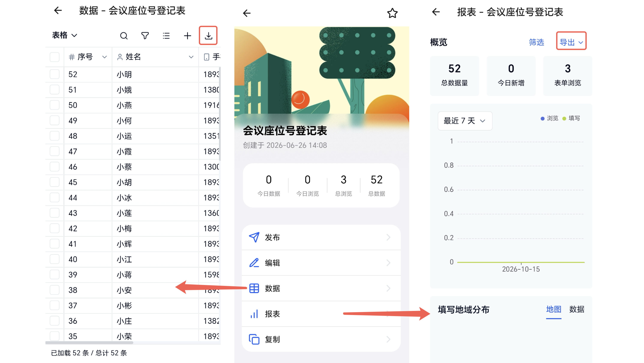Toggle the 浏览 legend dot in chart
The width and height of the screenshot is (644, 363).
pyautogui.click(x=542, y=118)
